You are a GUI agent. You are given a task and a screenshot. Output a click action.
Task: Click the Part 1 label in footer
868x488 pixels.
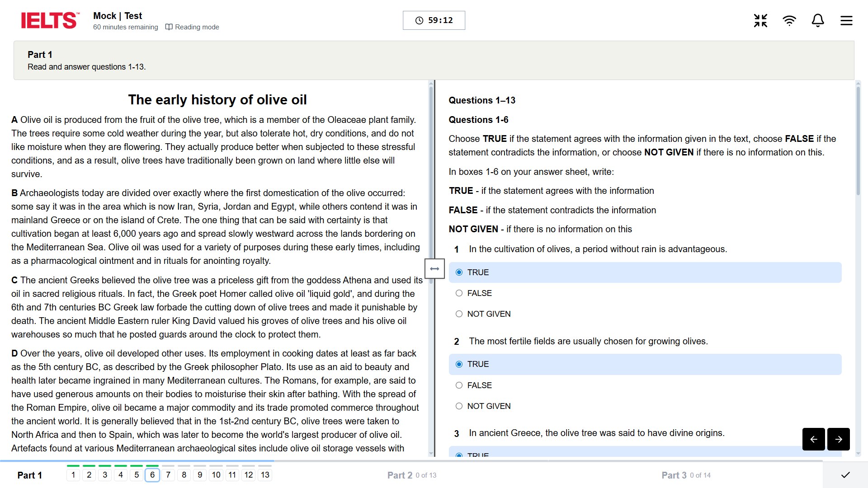(x=30, y=475)
